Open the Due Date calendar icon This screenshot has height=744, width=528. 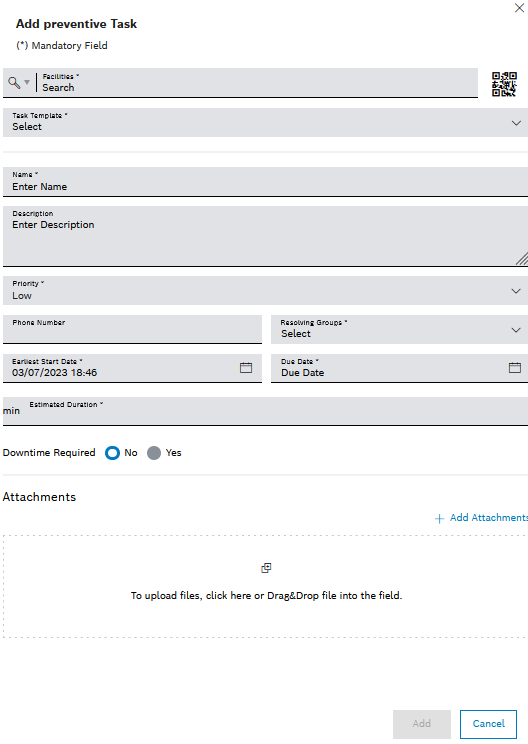point(515,367)
